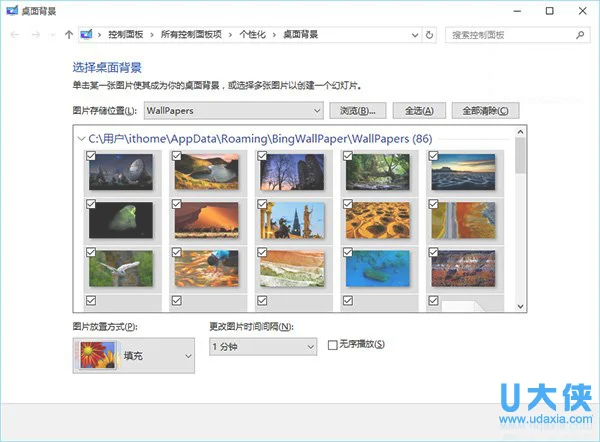Click the search magnifier icon
Image resolution: width=600 pixels, height=442 pixels.
coord(580,35)
